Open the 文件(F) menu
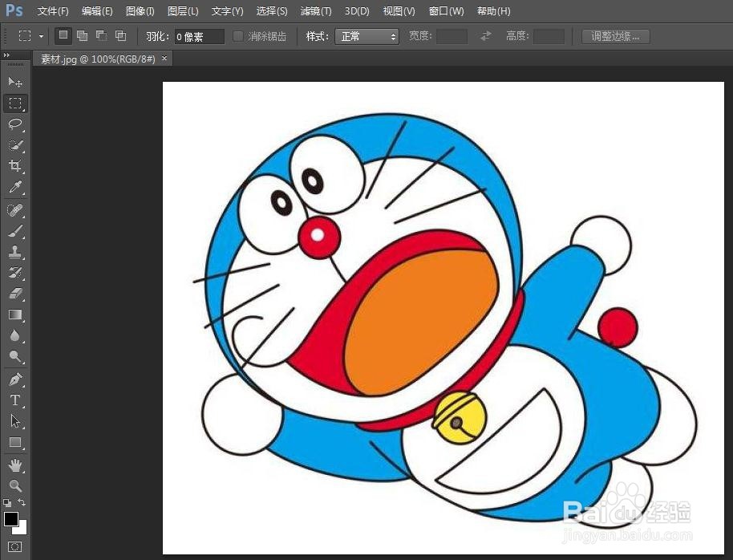The width and height of the screenshot is (733, 560). click(53, 10)
